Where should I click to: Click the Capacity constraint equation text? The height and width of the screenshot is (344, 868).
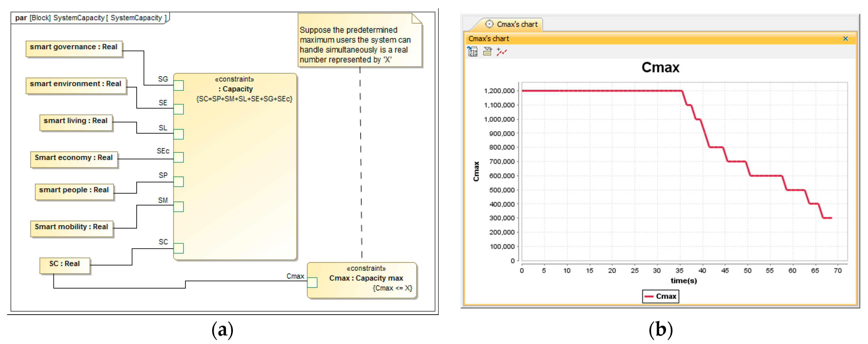(244, 99)
